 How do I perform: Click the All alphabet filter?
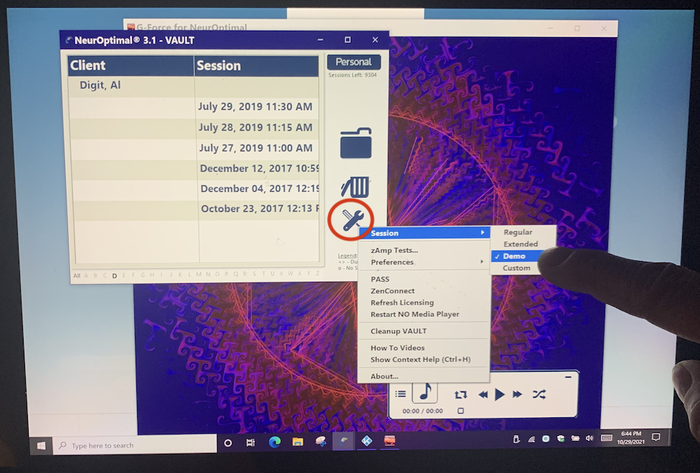(x=77, y=275)
